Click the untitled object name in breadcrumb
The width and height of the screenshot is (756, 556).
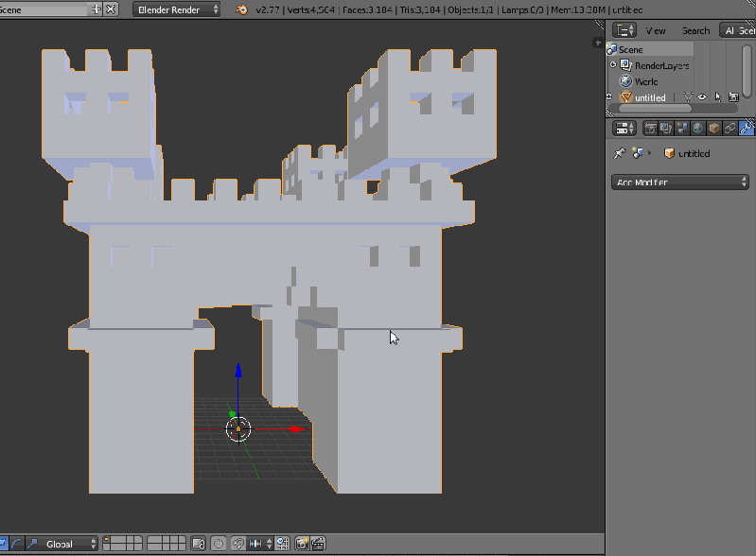694,153
